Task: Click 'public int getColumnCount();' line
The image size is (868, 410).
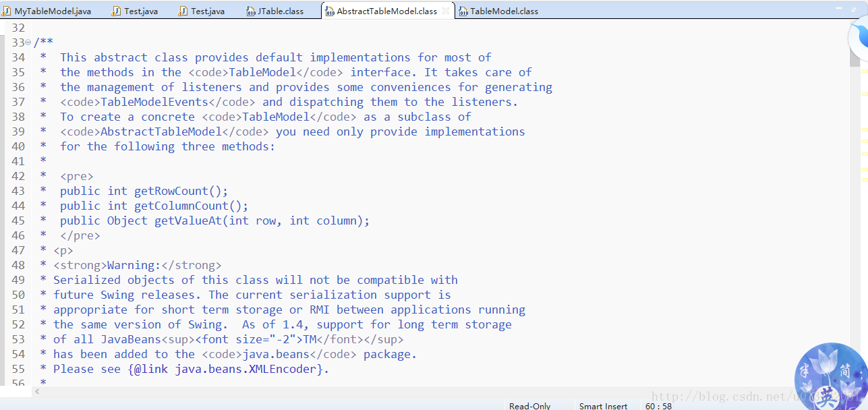Action: tap(154, 206)
